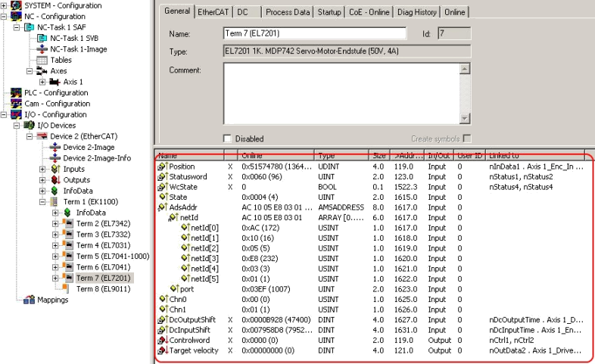This screenshot has height=364, width=595.
Task: Click the NC - Configuration icon
Action: point(16,17)
